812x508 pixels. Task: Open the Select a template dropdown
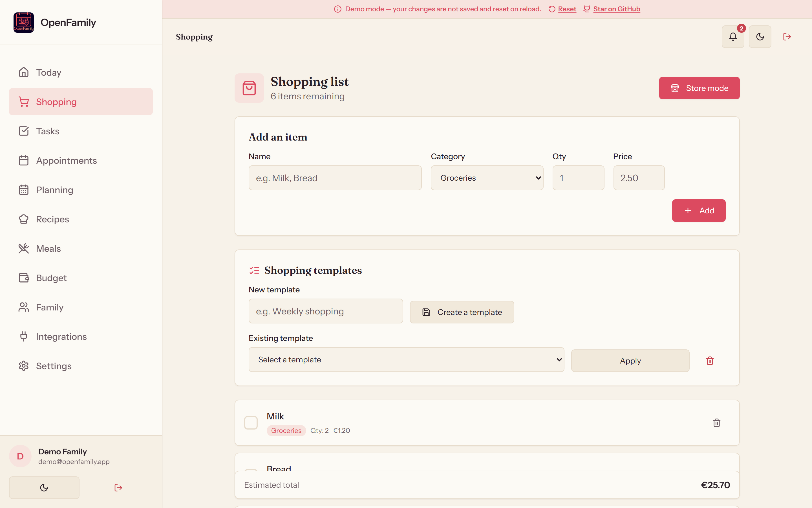[406, 360]
